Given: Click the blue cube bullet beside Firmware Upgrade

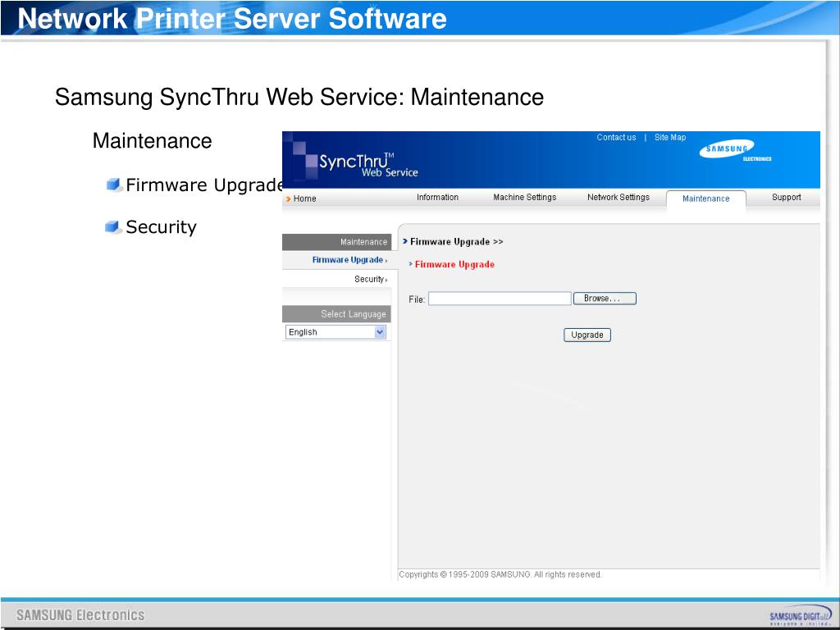Looking at the screenshot, I should pyautogui.click(x=113, y=185).
